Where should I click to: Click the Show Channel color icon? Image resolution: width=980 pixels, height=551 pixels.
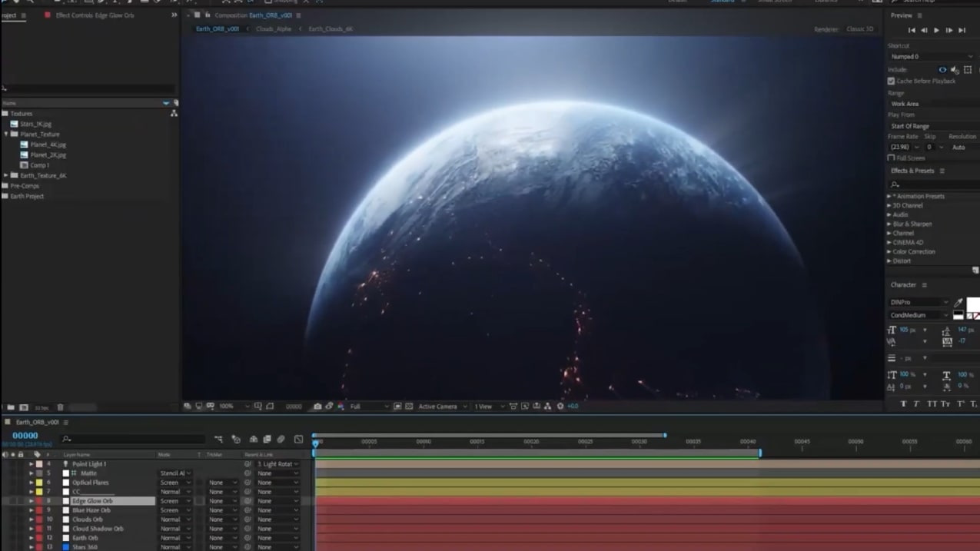click(x=341, y=407)
